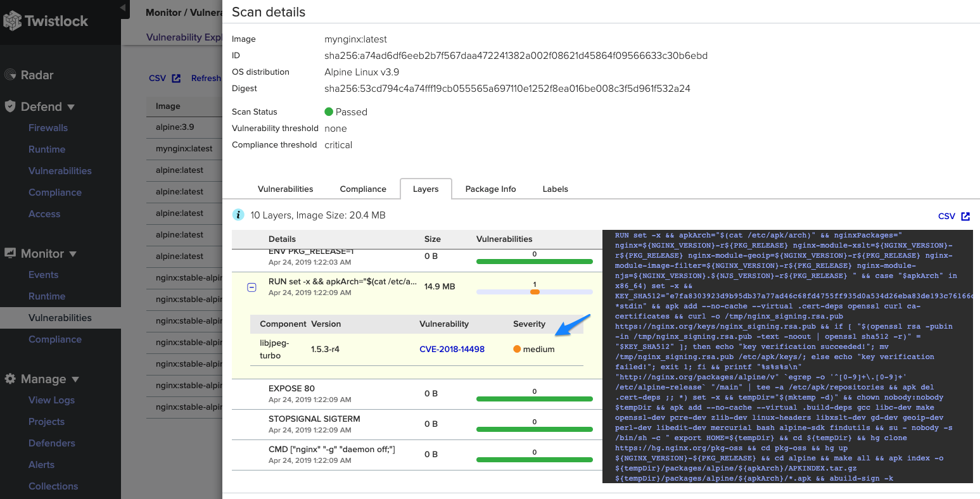The image size is (980, 499).
Task: Open Alerts under Manage
Action: point(41,465)
